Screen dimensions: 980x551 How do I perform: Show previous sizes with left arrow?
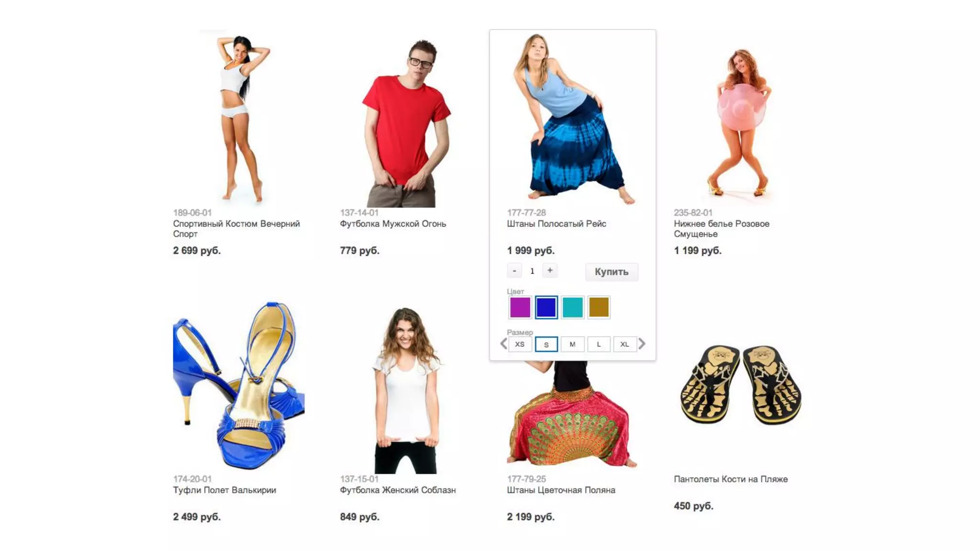pos(503,344)
